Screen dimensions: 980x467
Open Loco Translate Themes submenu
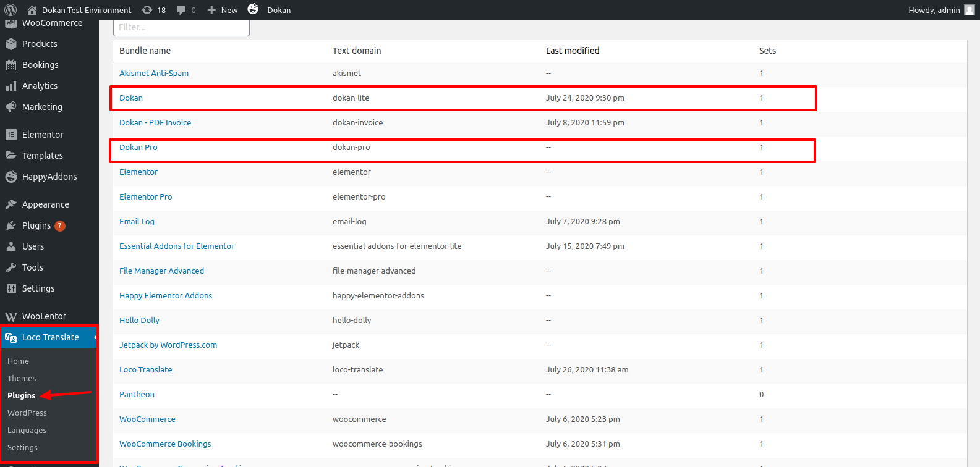tap(22, 379)
